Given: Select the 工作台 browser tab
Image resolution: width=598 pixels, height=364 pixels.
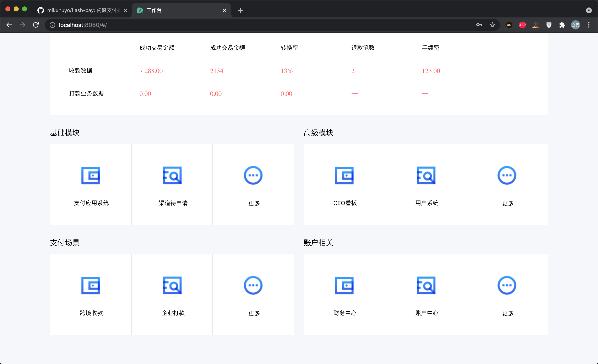Looking at the screenshot, I should 180,10.
